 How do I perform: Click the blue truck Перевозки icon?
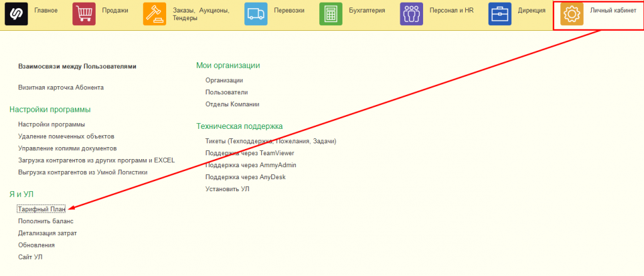click(x=256, y=14)
